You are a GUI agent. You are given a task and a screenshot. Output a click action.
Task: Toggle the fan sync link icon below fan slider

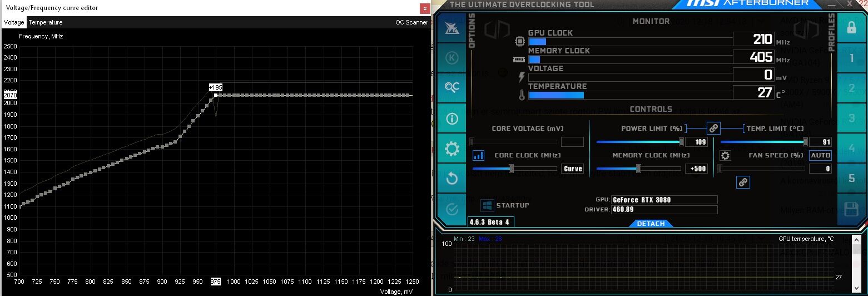tap(743, 182)
